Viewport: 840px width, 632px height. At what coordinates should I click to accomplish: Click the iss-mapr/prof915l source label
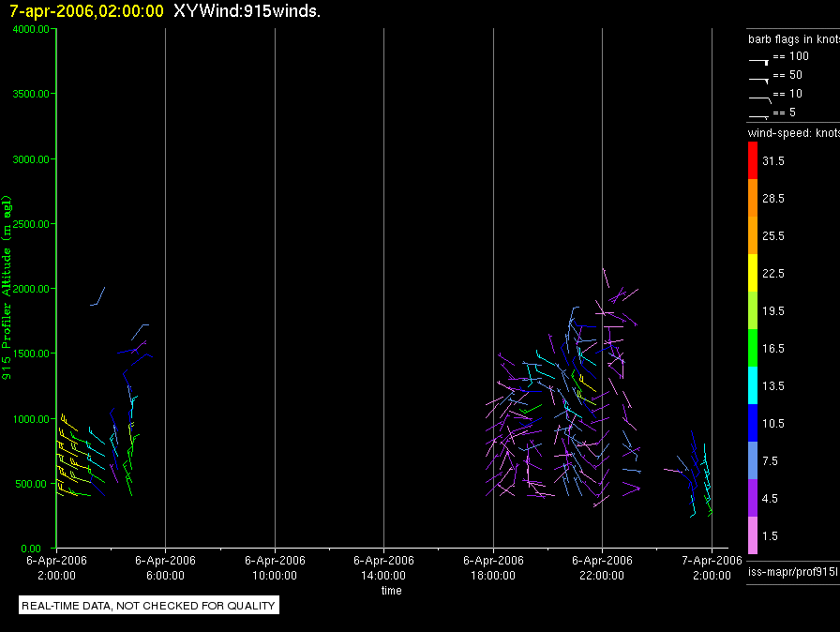793,572
